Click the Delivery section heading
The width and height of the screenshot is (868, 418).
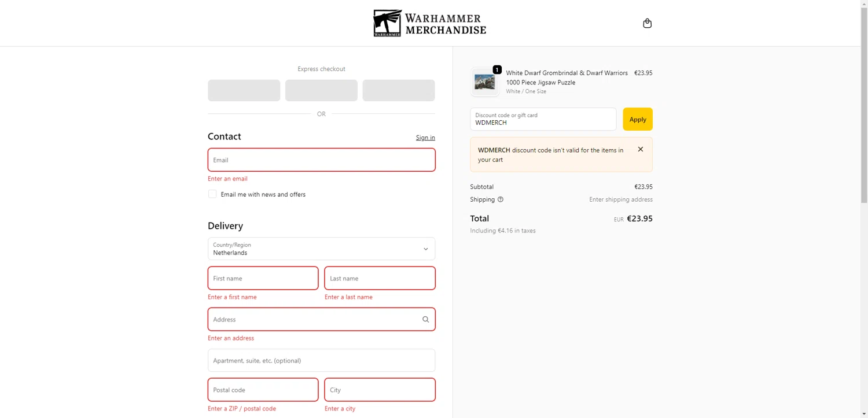pyautogui.click(x=225, y=226)
